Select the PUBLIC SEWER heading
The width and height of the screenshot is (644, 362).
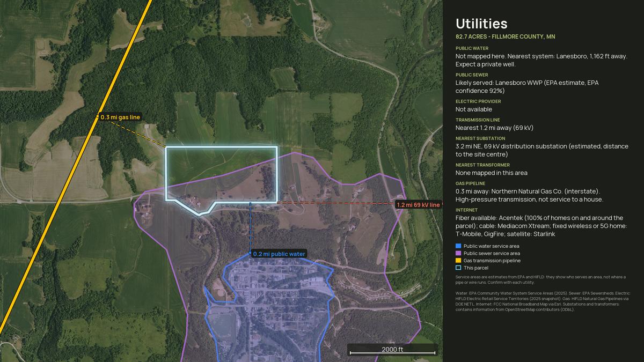(x=472, y=75)
